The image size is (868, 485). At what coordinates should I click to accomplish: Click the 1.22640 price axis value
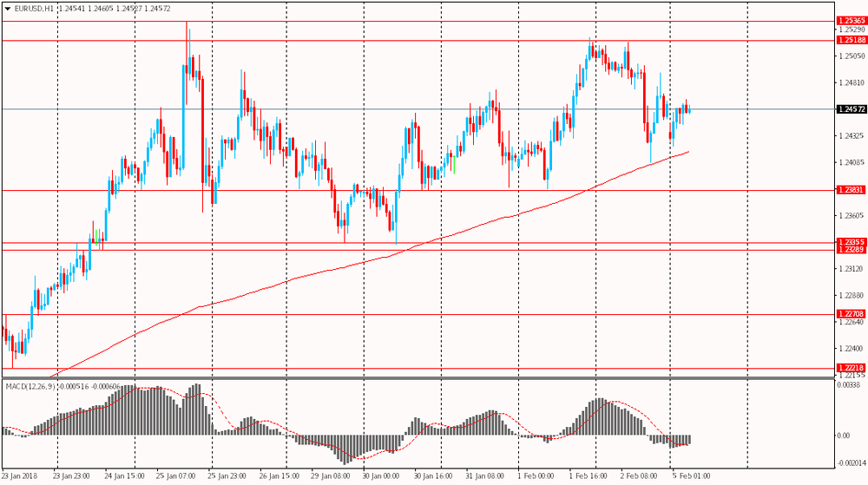click(852, 322)
